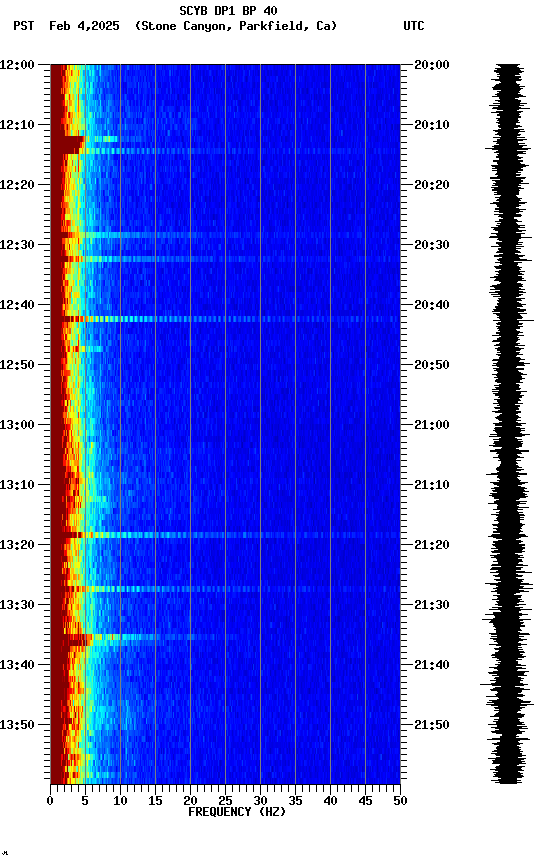Click the broadband event streak near 12:42 PST
The width and height of the screenshot is (552, 864).
[x=225, y=319]
